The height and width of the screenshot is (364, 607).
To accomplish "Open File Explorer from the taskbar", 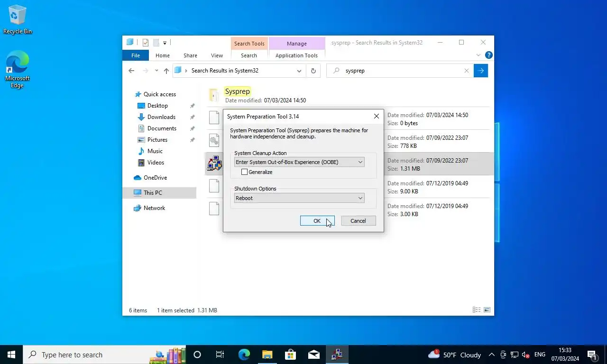I will coord(267,355).
